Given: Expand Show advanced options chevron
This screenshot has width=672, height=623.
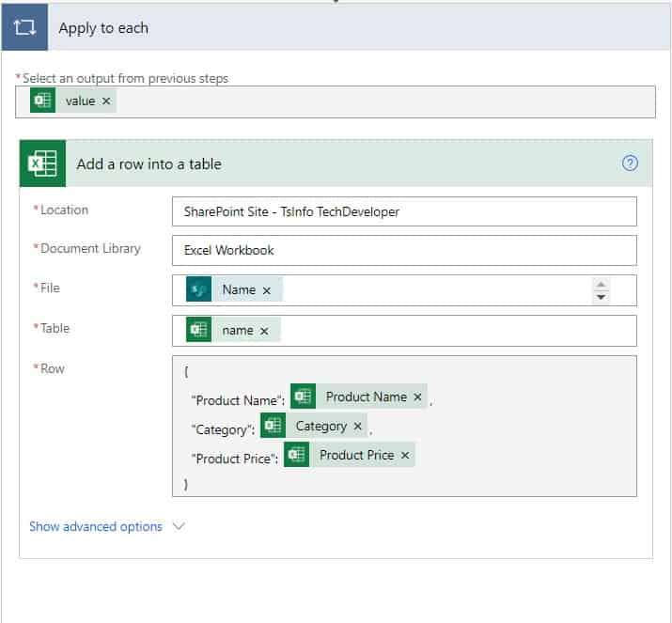Looking at the screenshot, I should click(179, 525).
